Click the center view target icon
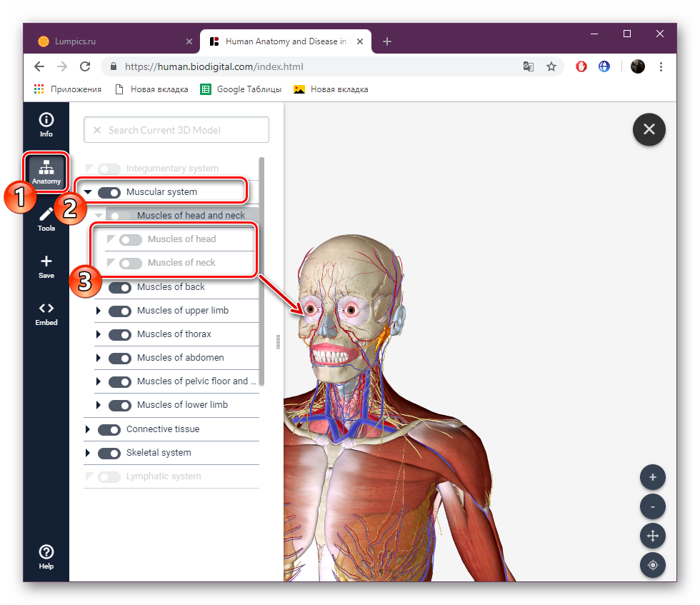 tap(652, 565)
